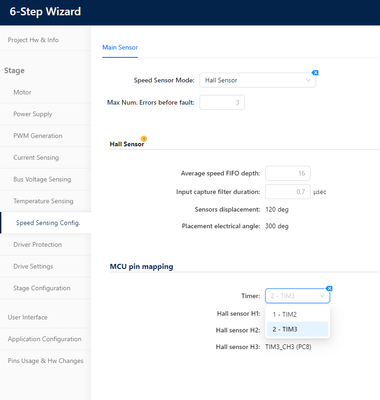This screenshot has width=380, height=400.
Task: Click the Average speed FIFO depth field
Action: pyautogui.click(x=288, y=173)
